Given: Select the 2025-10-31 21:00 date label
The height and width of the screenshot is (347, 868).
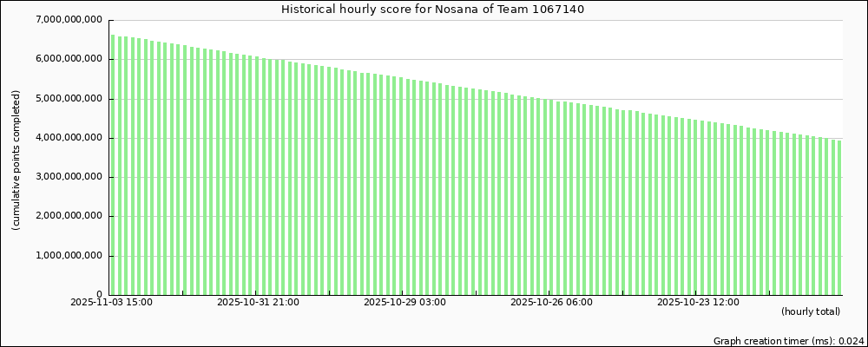Looking at the screenshot, I should click(258, 303).
